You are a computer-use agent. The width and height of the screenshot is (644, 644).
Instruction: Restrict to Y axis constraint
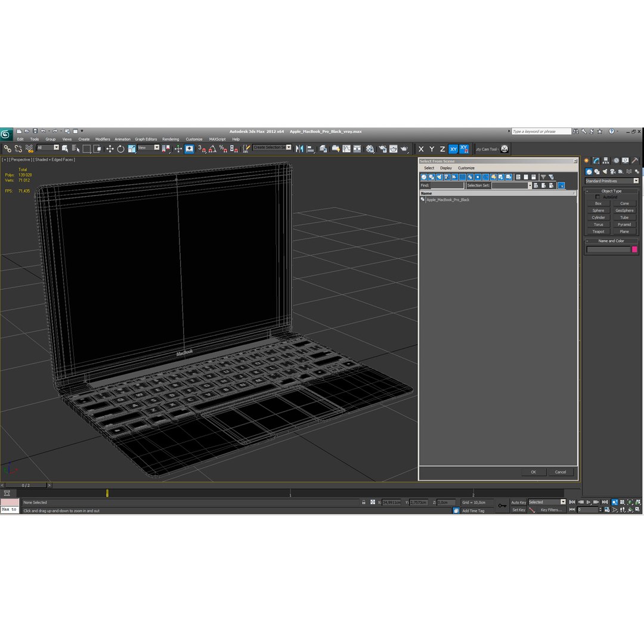432,149
